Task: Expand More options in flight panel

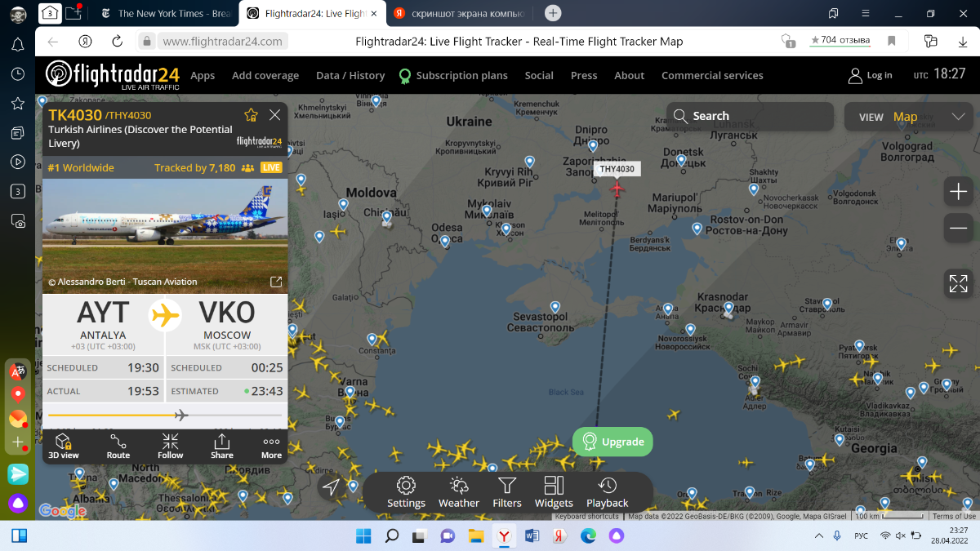Action: (271, 446)
